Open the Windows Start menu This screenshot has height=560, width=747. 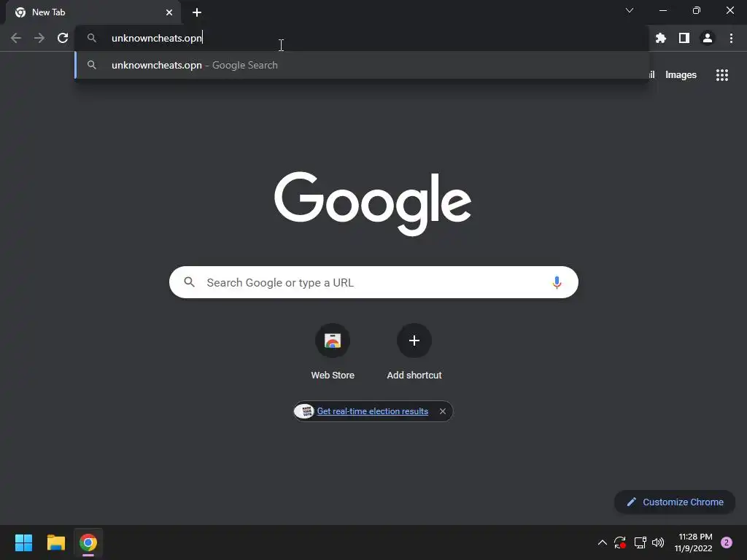pyautogui.click(x=23, y=542)
